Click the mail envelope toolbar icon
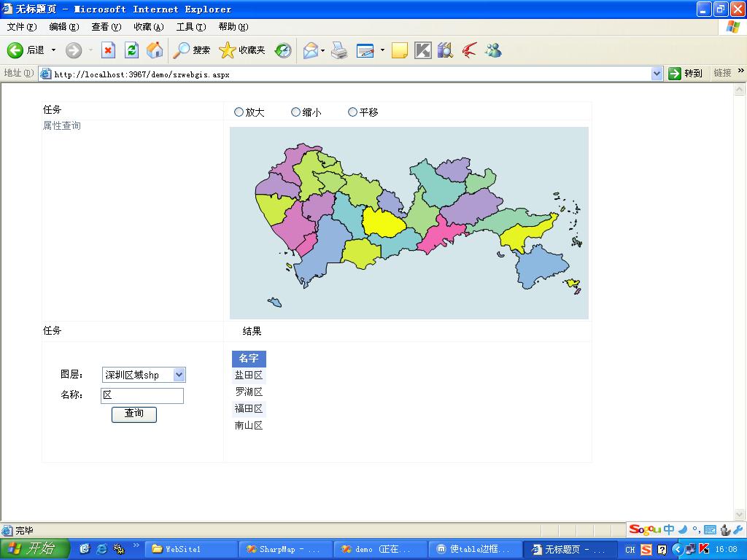Screen dimensions: 747x560 click(x=310, y=50)
